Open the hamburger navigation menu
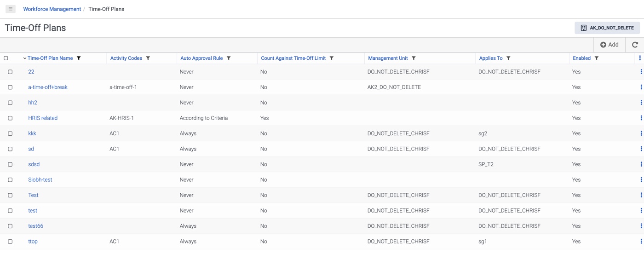Image resolution: width=644 pixels, height=254 pixels. click(x=10, y=9)
